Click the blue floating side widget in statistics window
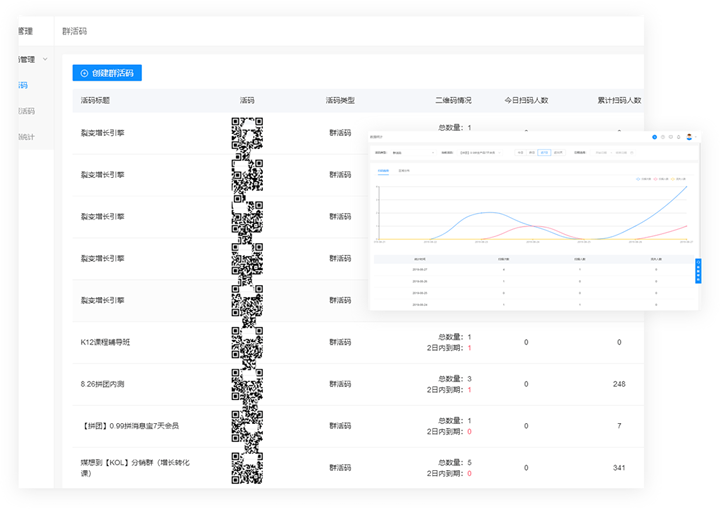 [698, 271]
